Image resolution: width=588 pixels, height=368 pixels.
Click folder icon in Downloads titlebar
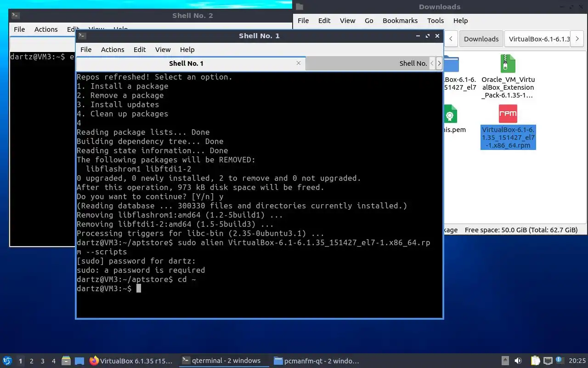[300, 6]
